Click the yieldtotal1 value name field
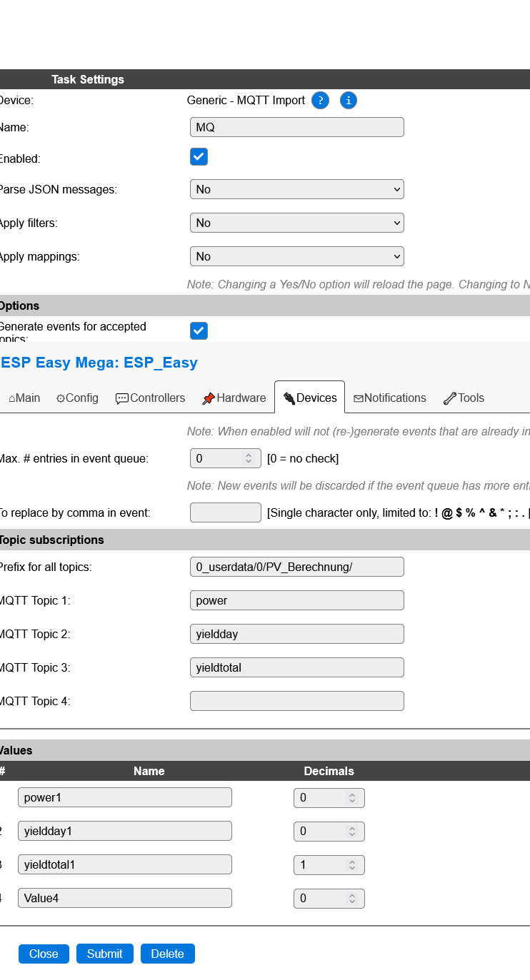Image resolution: width=530 pixels, height=980 pixels. (x=125, y=864)
